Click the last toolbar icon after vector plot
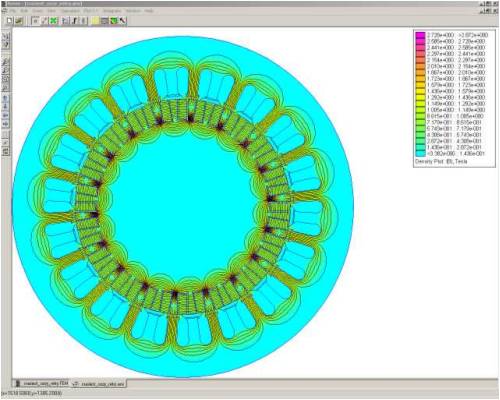This screenshot has width=500, height=400. [123, 21]
